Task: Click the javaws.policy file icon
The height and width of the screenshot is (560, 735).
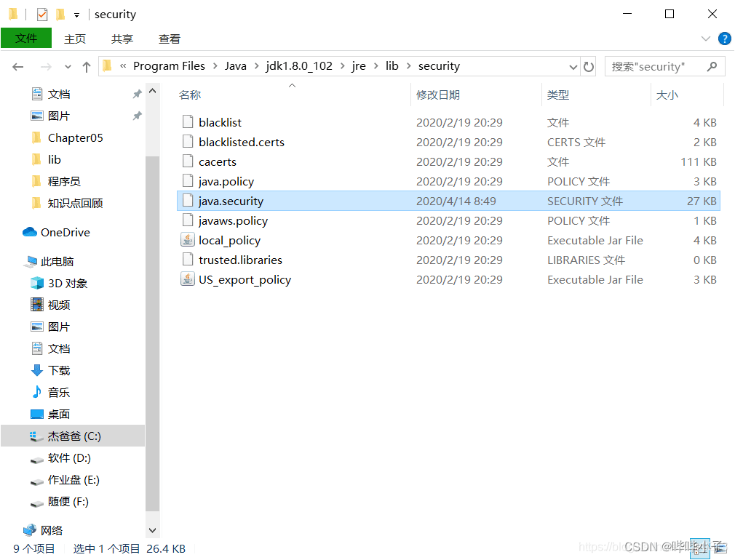Action: point(188,220)
